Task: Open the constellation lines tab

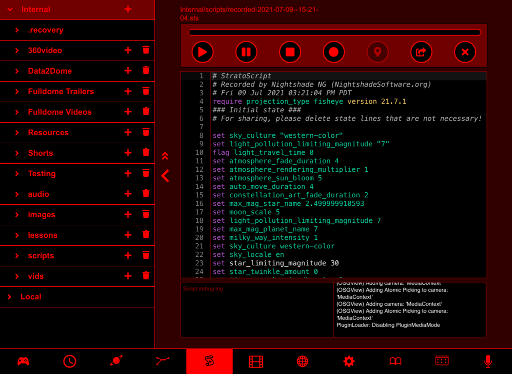Action: 163,361
